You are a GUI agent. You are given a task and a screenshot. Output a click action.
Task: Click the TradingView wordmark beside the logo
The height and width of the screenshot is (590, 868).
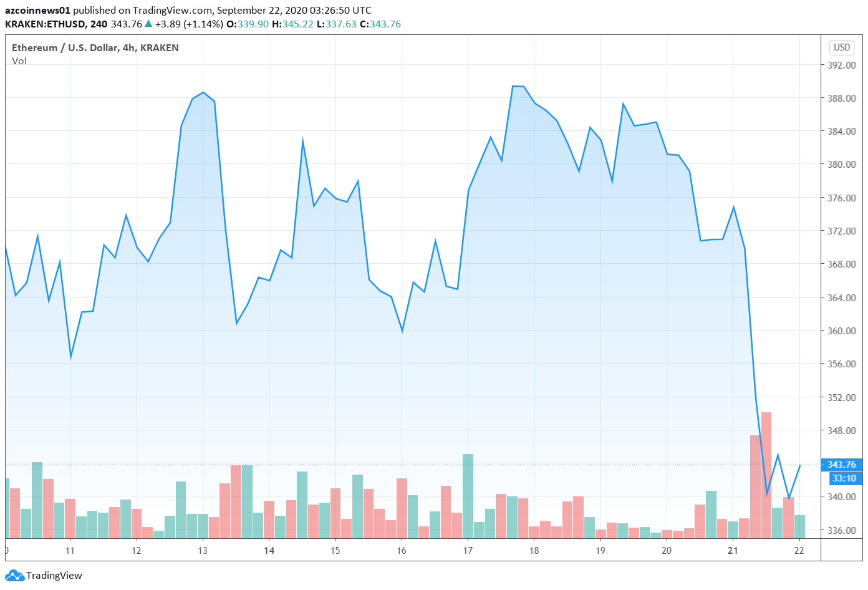[x=56, y=576]
